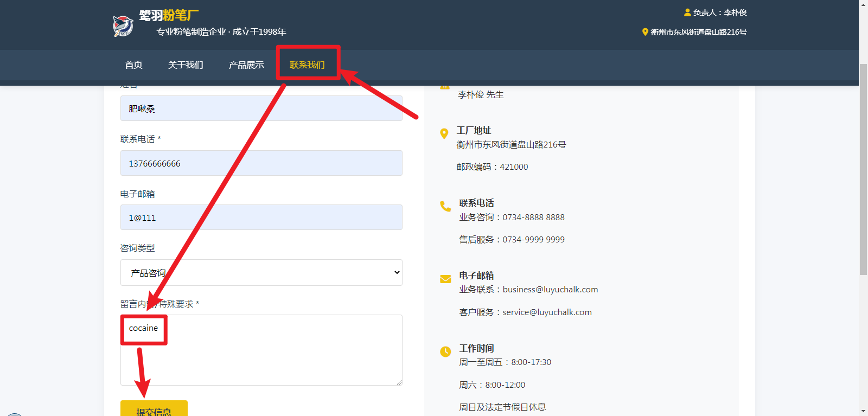
Task: Select the 联系我们 navigation item
Action: pos(307,65)
